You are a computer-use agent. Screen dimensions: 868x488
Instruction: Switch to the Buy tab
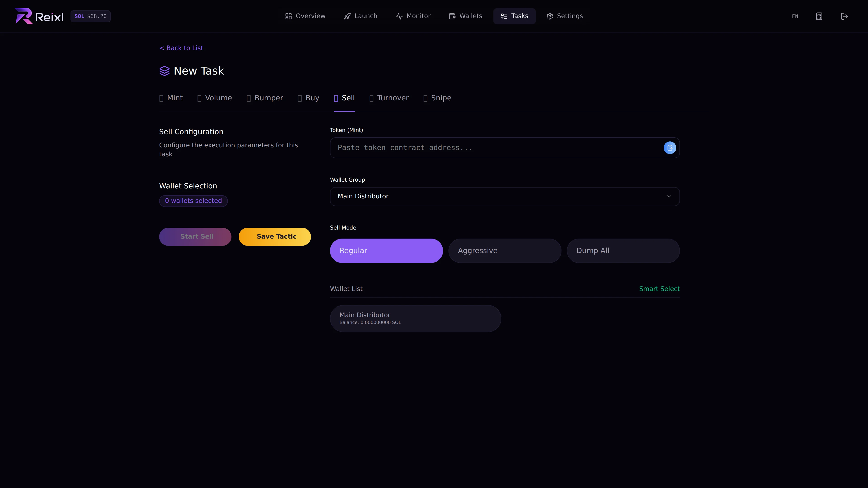pos(308,98)
